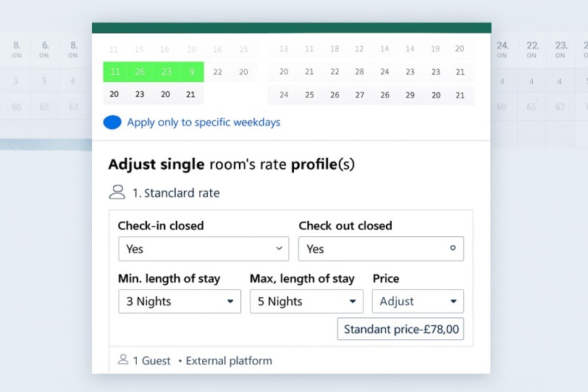588x392 pixels.
Task: Open the Check out closed dropdown
Action: [381, 249]
